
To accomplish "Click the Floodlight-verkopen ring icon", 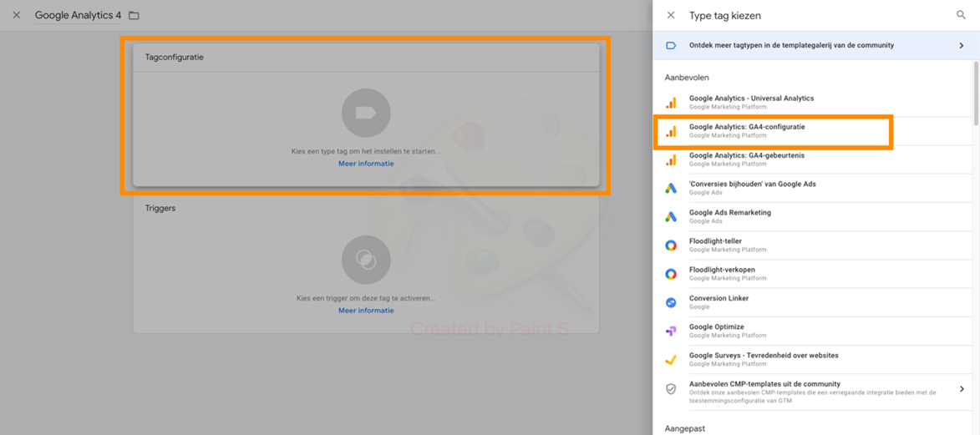I will click(671, 274).
